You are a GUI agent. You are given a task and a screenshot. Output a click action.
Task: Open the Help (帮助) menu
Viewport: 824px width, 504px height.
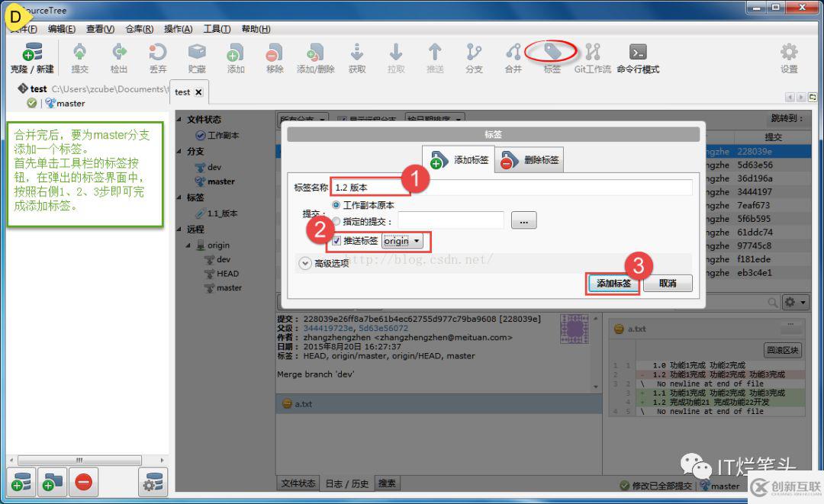(256, 29)
